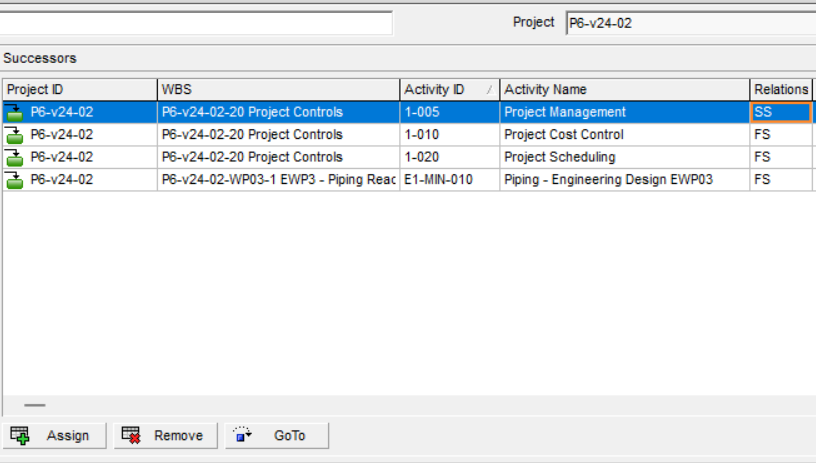Image resolution: width=816 pixels, height=463 pixels.
Task: Click the activity icon in the Project Management row
Action: [15, 112]
